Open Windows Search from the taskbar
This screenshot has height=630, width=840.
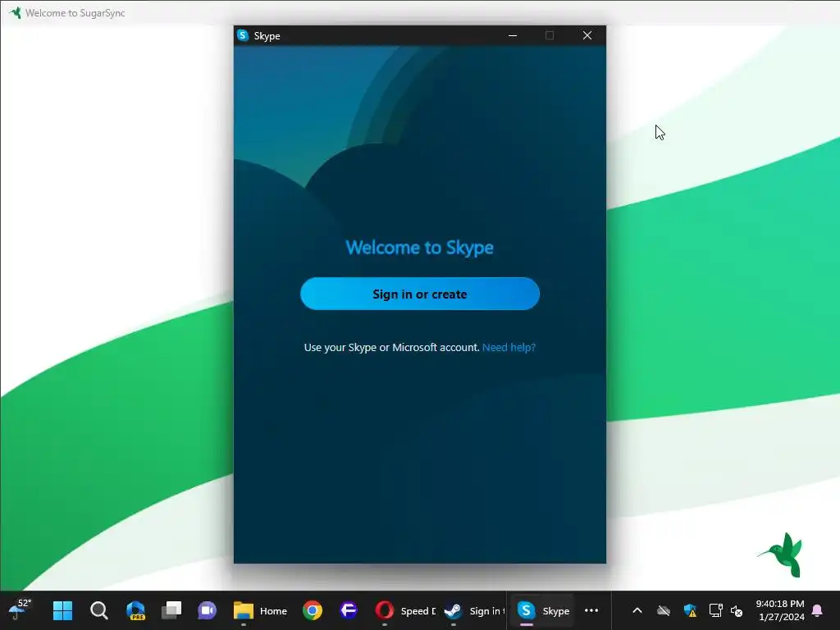coord(98,610)
